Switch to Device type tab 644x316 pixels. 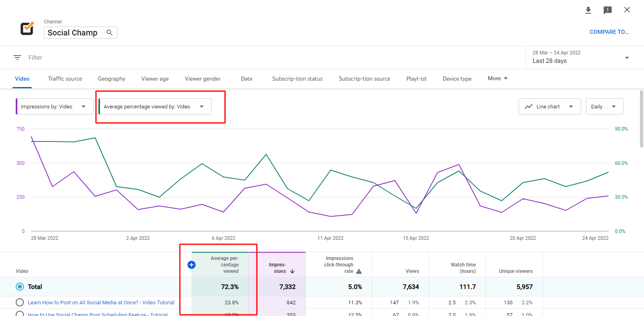(x=457, y=79)
